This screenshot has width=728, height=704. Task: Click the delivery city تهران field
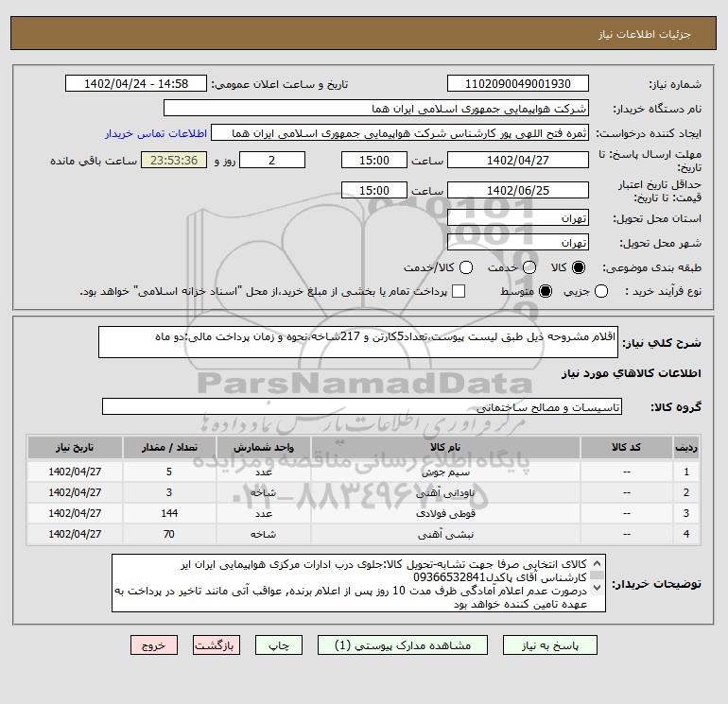518,242
